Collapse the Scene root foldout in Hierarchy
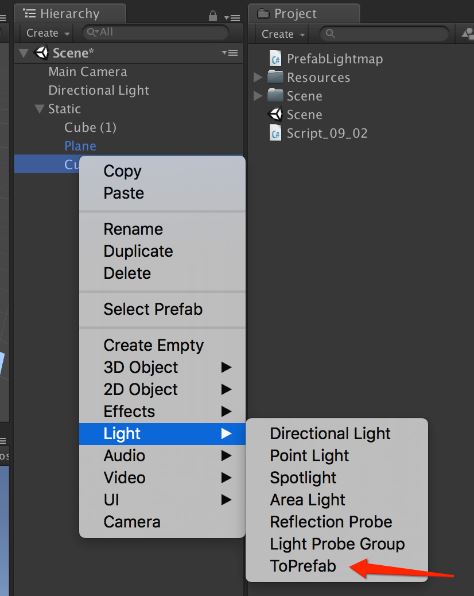Image resolution: width=474 pixels, height=596 pixels. click(24, 53)
